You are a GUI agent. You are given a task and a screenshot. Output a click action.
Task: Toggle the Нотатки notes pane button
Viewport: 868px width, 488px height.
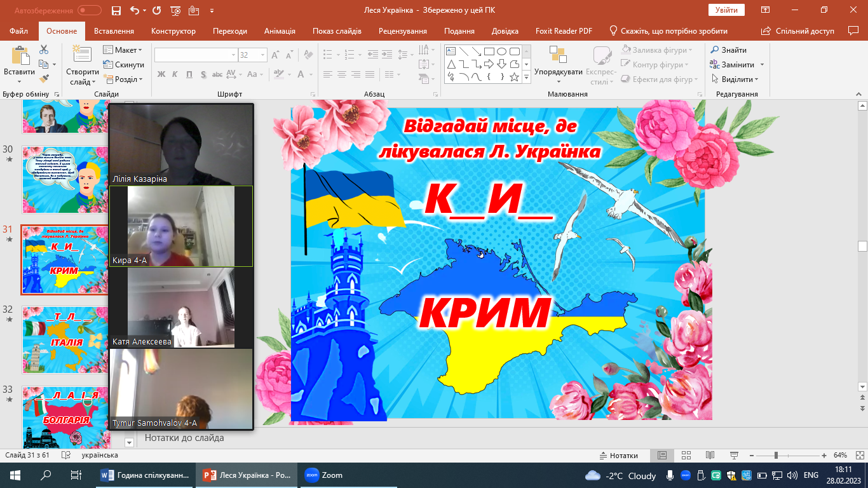(619, 456)
